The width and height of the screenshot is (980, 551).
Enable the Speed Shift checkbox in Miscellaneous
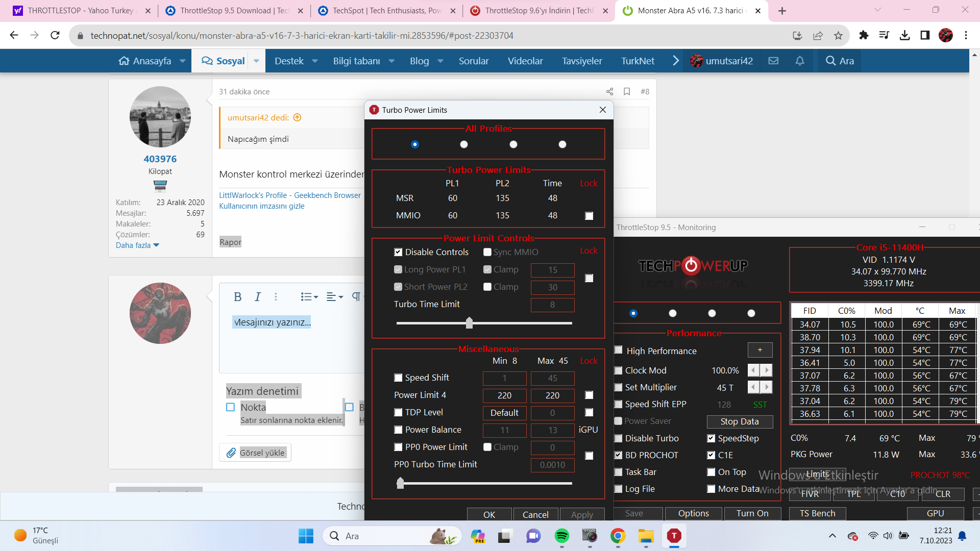(398, 378)
